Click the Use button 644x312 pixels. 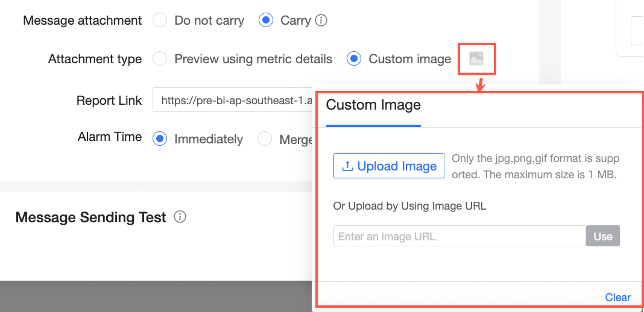602,236
